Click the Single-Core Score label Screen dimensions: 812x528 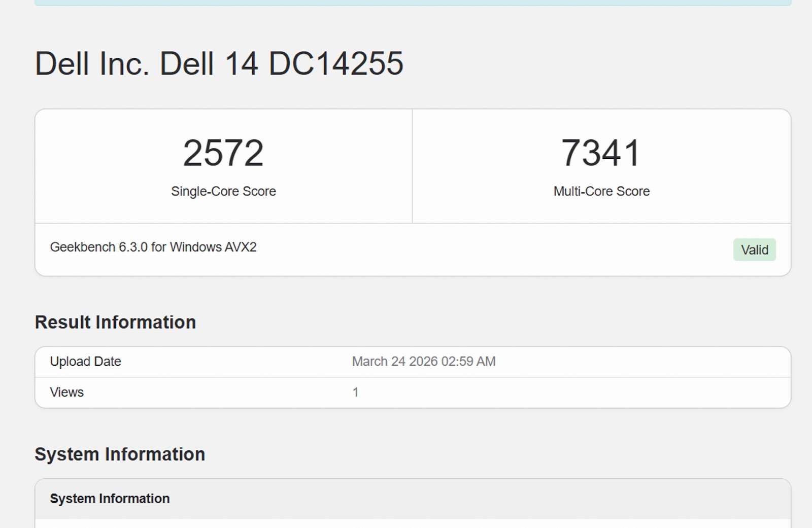[223, 191]
